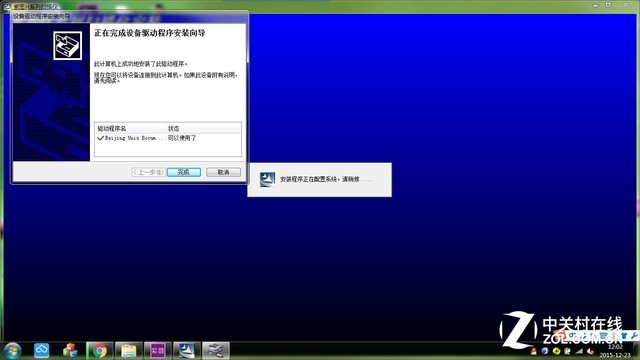640x360 pixels.
Task: Open the colored blocks app on taskbar
Action: pyautogui.click(x=70, y=351)
